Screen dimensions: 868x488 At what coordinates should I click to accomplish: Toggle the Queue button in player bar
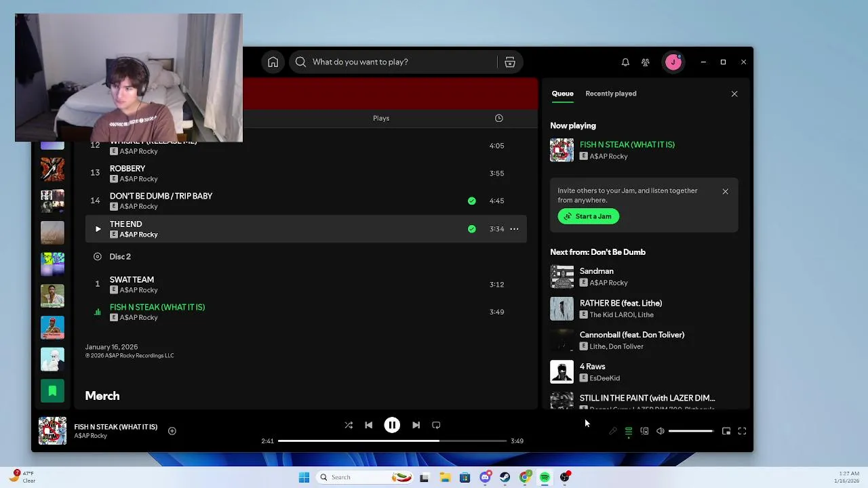point(629,431)
